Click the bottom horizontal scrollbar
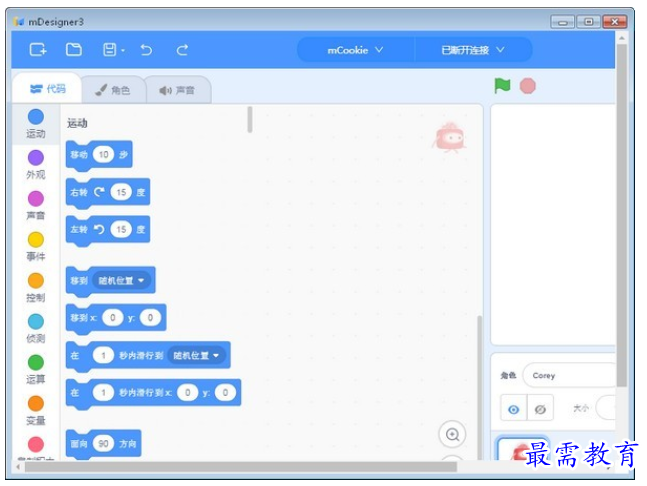The width and height of the screenshot is (647, 486). tap(241, 467)
